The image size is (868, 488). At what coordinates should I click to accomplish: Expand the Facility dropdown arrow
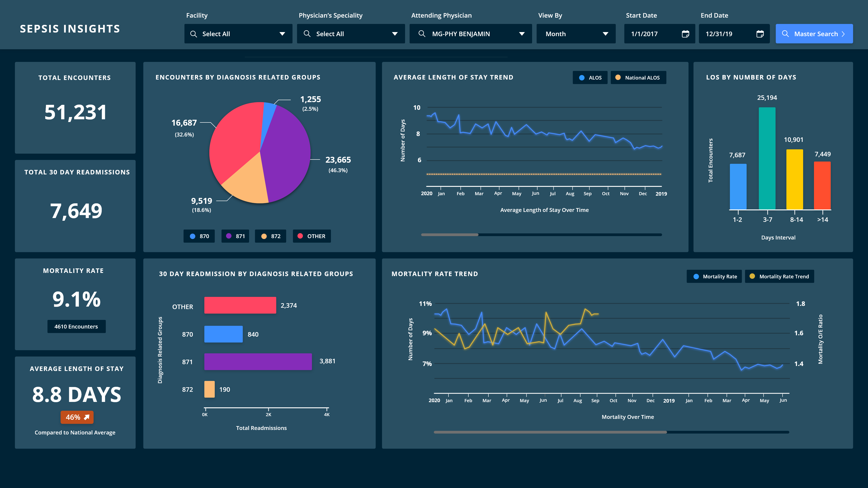pos(282,34)
